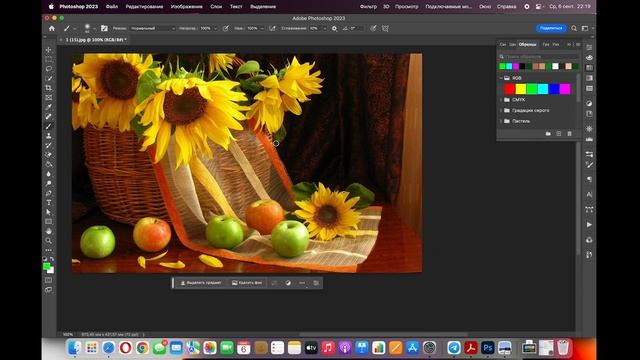Open the smoothing percentage dropdown arrow
The height and width of the screenshot is (360, 640).
tap(324, 29)
